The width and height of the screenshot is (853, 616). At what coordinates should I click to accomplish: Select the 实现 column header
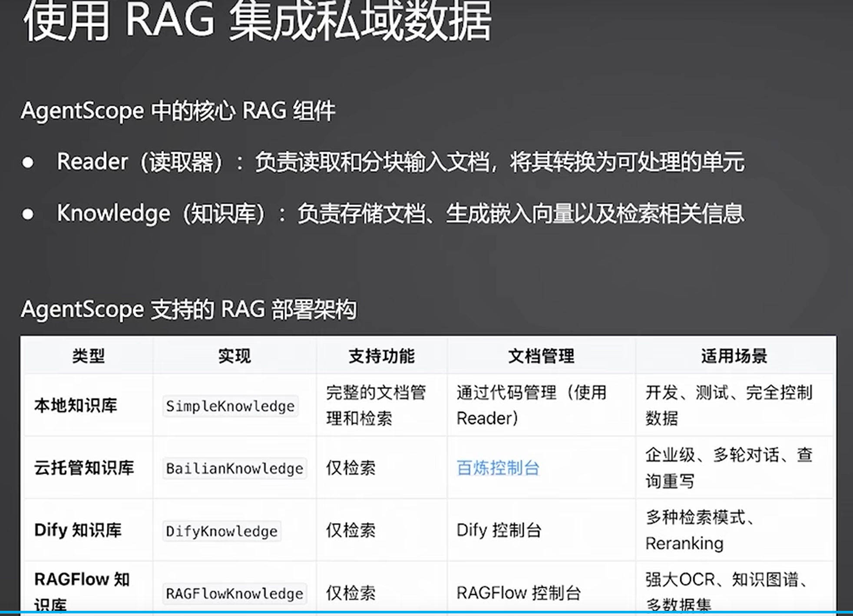pos(235,356)
